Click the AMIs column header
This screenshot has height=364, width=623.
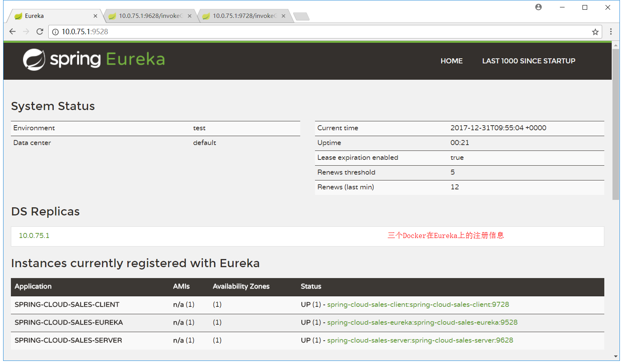tap(181, 287)
